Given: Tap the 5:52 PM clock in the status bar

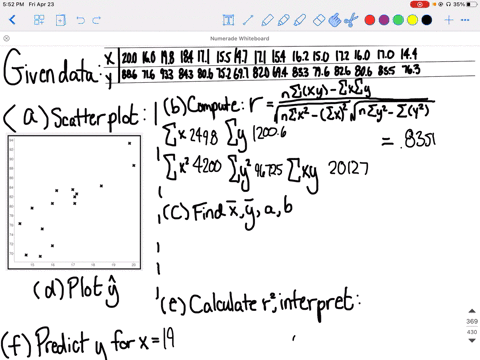Looking at the screenshot, I should pos(13,4).
